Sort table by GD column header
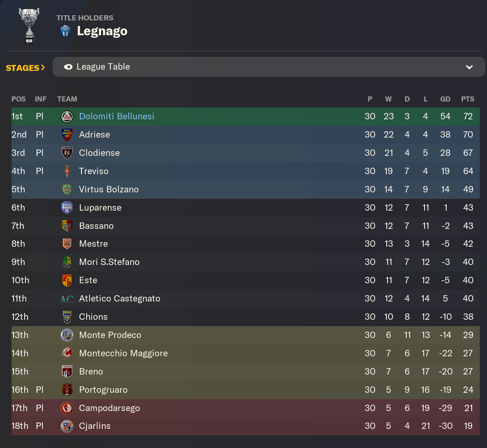This screenshot has width=487, height=448. (445, 99)
